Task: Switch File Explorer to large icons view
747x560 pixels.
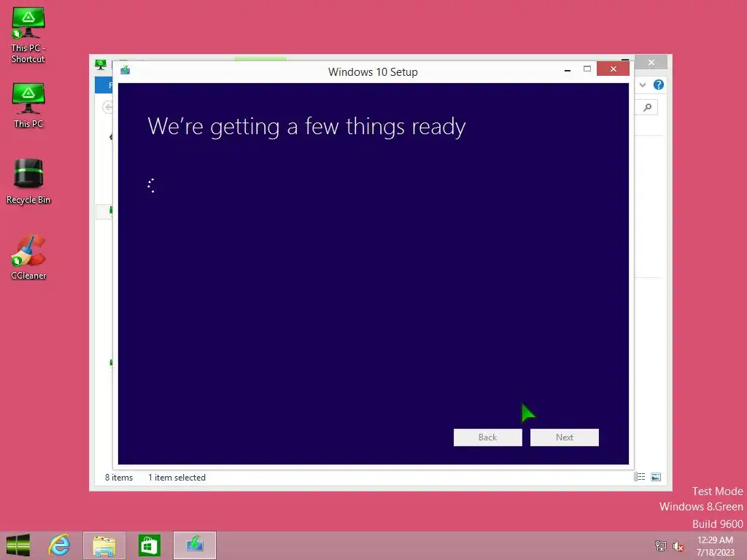Action: tap(656, 477)
